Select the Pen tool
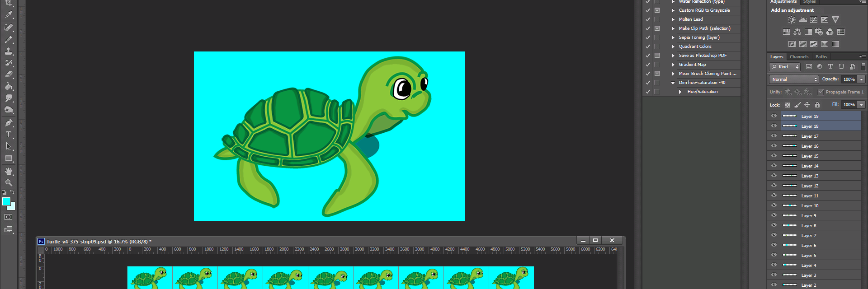Screen dimensions: 868x289 tap(9, 122)
